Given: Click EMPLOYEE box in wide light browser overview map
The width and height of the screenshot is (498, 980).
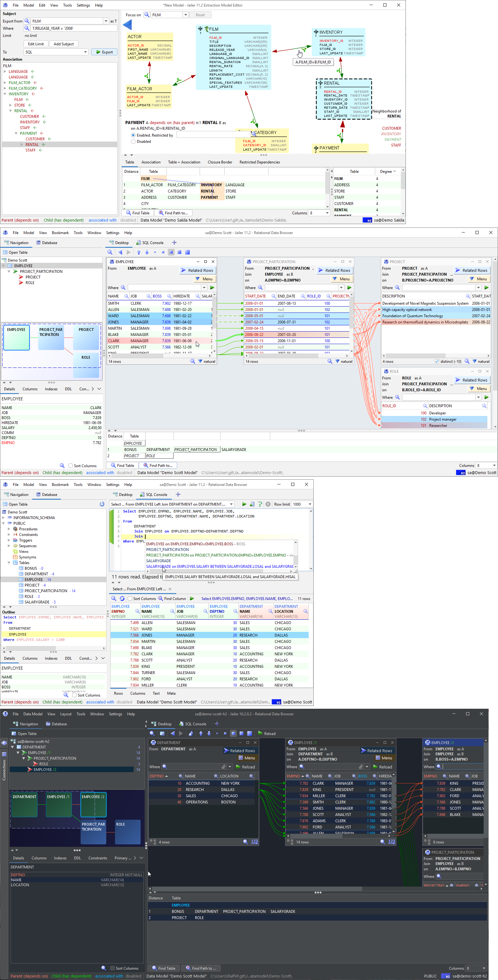Looking at the screenshot, I should 16,337.
